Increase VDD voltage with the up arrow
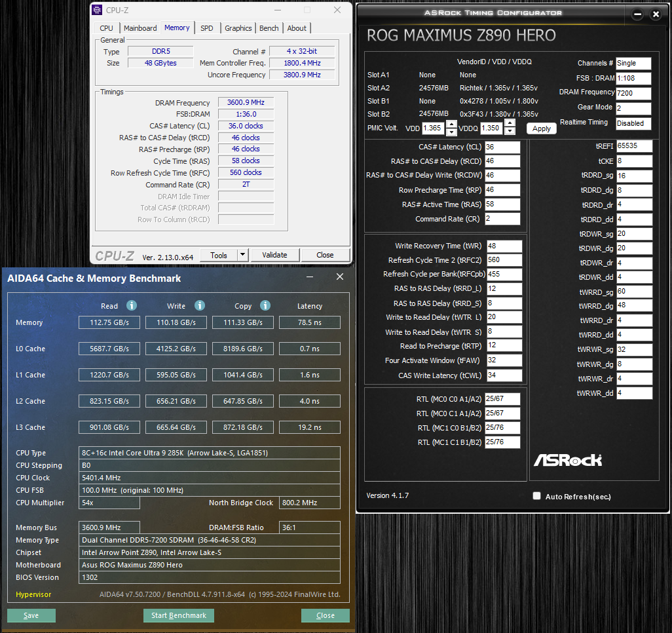Viewport: 672px width, 633px height. [451, 124]
